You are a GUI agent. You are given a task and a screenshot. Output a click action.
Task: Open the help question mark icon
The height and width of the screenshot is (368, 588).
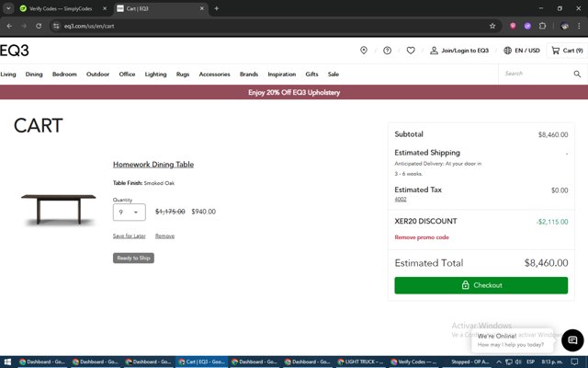point(387,51)
